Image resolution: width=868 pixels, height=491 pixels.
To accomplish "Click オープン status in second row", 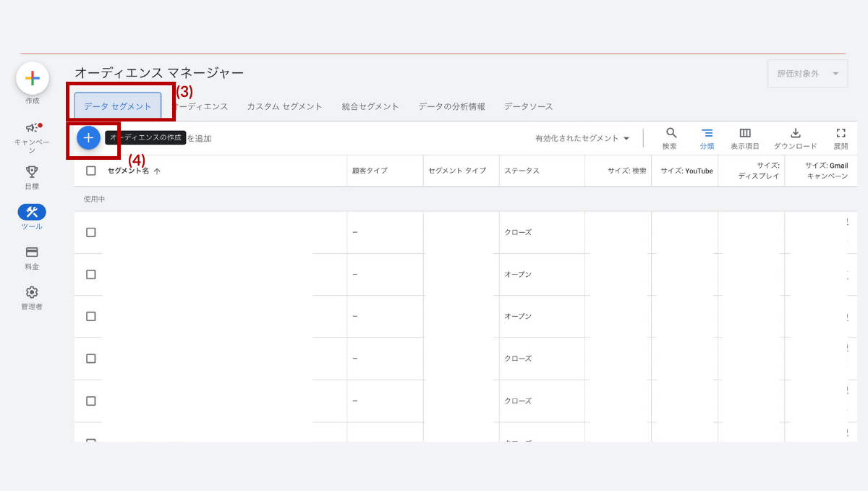I will pos(518,274).
